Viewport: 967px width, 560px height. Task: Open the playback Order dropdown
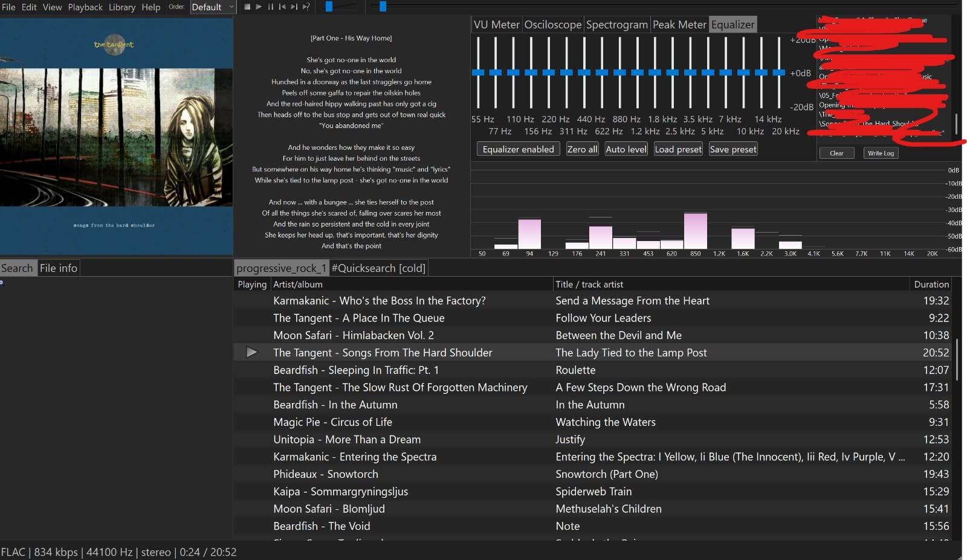[x=213, y=7]
